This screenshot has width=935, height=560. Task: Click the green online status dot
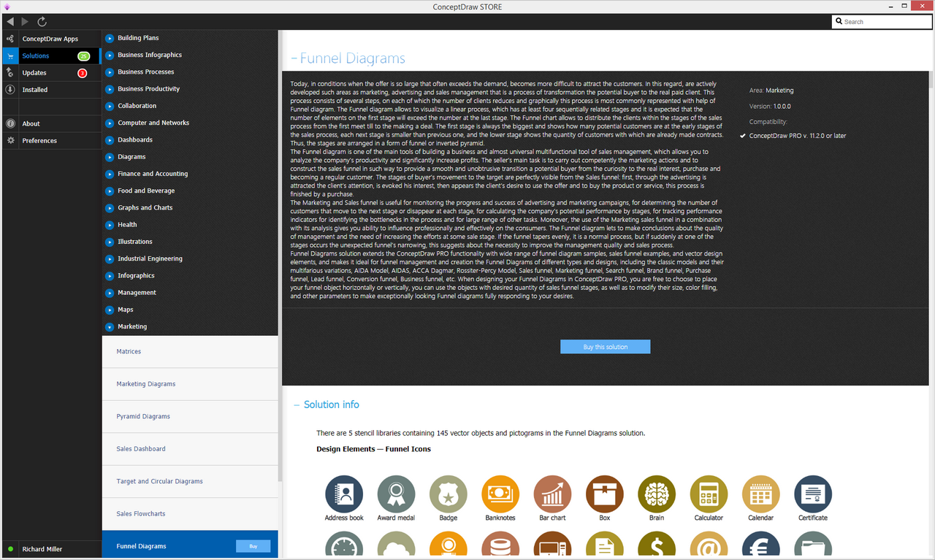point(10,549)
